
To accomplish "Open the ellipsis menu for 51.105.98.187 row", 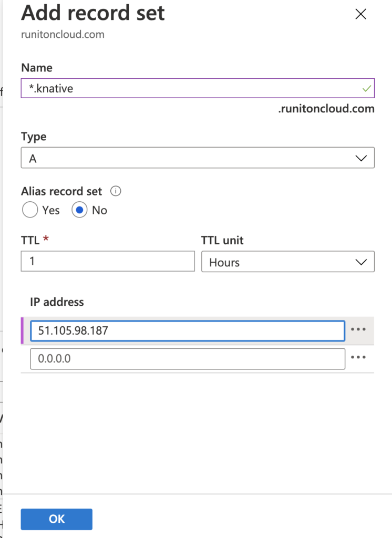I will [x=358, y=329].
